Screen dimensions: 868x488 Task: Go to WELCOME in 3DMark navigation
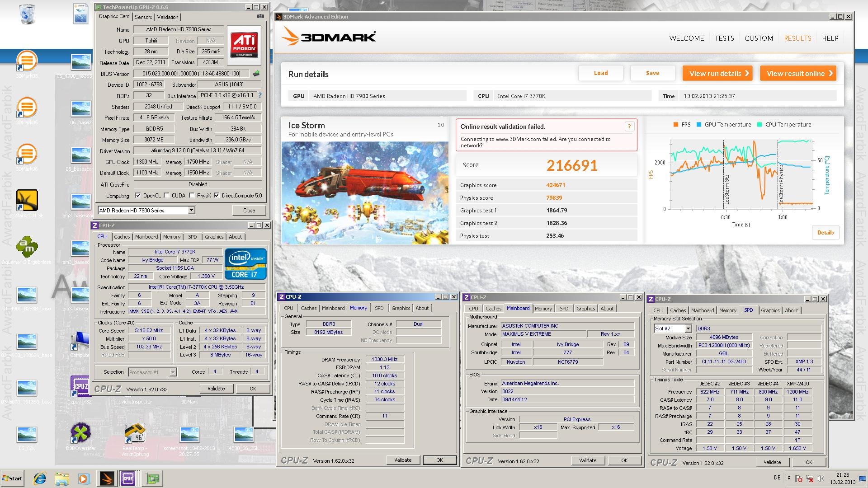[686, 38]
